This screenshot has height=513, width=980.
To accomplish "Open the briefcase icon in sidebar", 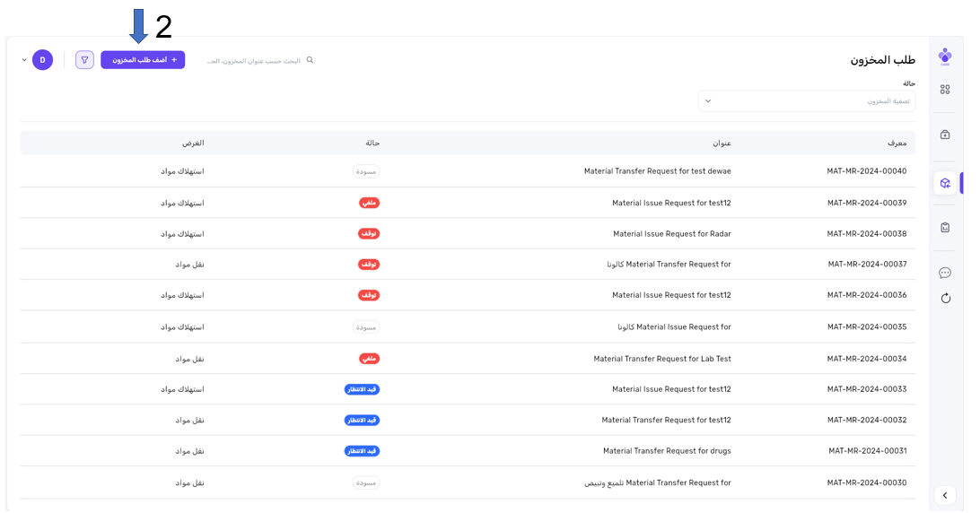I will (945, 135).
